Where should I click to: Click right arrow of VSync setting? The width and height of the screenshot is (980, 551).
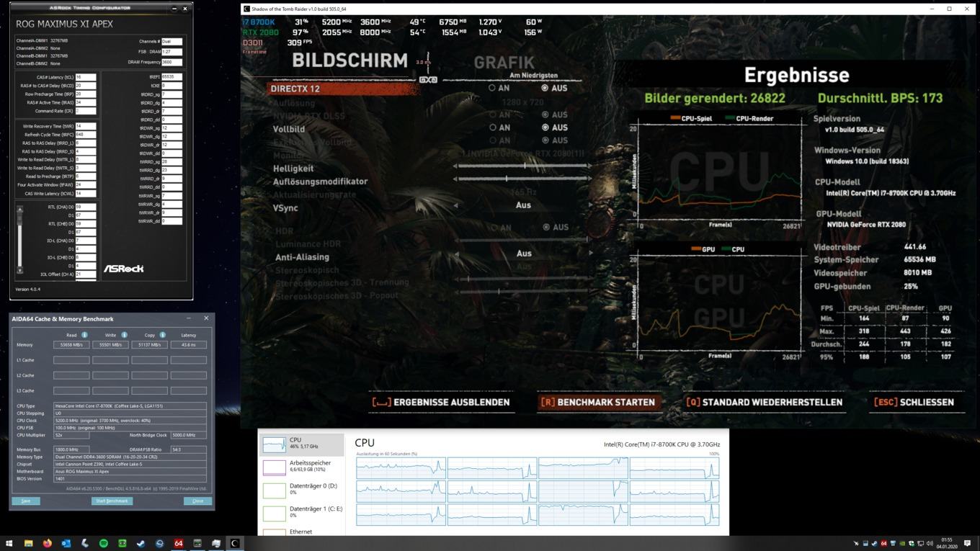[589, 205]
